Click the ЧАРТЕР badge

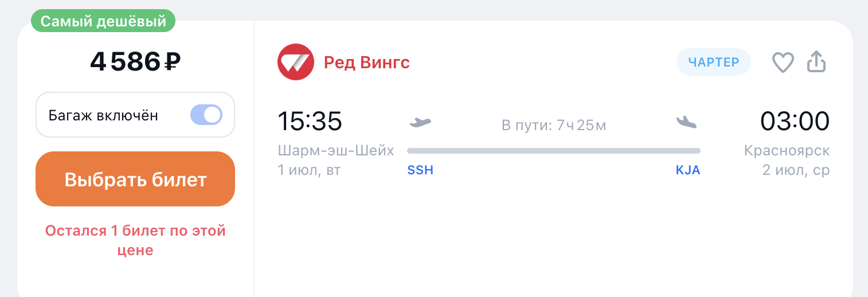pos(714,62)
